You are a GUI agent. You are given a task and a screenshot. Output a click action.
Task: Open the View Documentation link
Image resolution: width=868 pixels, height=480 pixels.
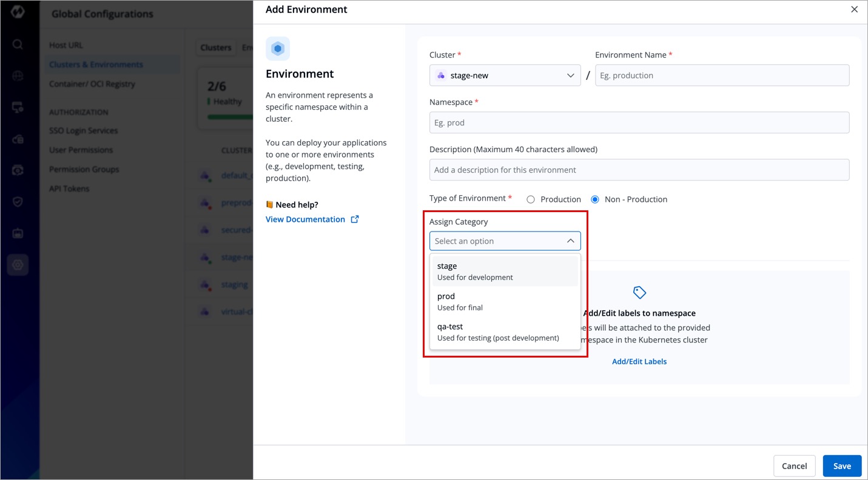tap(305, 219)
